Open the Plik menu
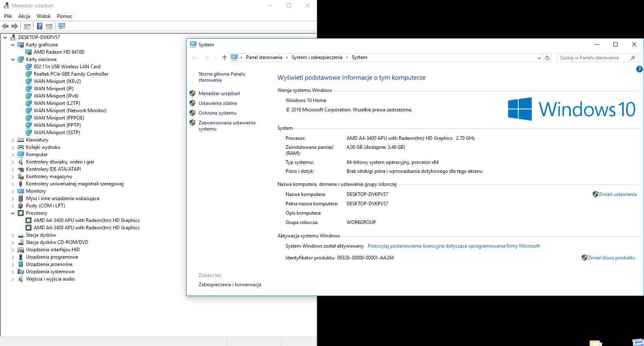The width and height of the screenshot is (644, 346). pos(8,16)
